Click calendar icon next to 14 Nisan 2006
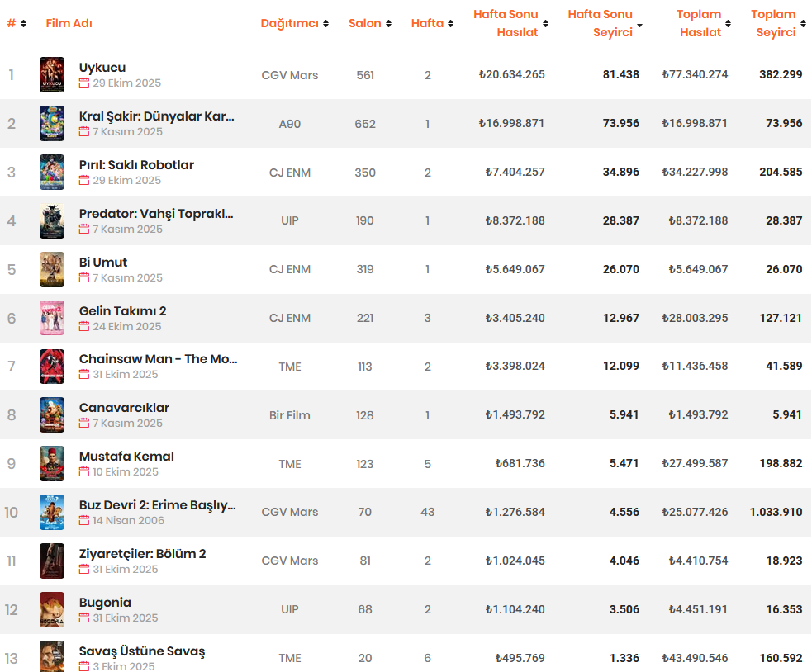812x672 pixels. [x=83, y=521]
